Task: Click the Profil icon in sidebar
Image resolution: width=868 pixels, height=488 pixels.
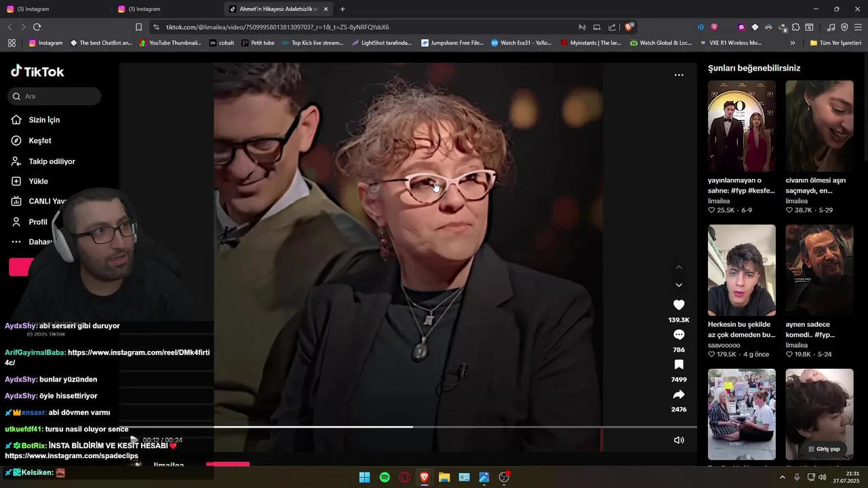Action: click(x=16, y=222)
